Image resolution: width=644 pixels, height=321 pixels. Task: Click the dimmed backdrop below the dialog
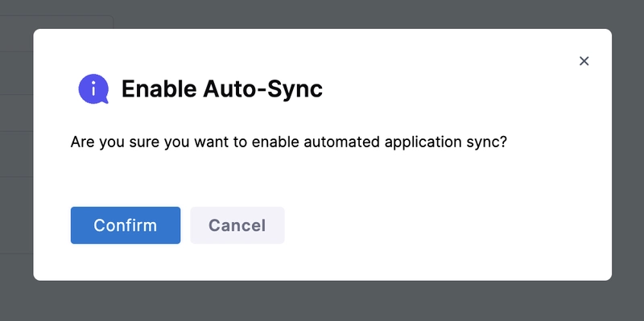[322, 302]
